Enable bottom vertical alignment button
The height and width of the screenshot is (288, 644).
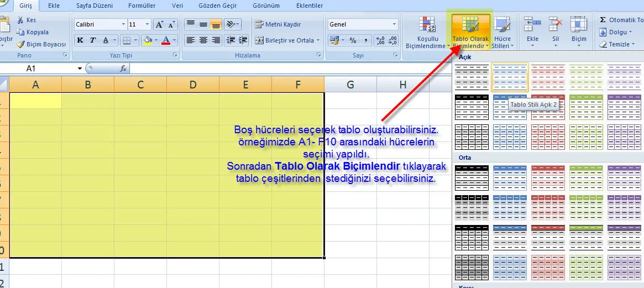coord(216,25)
